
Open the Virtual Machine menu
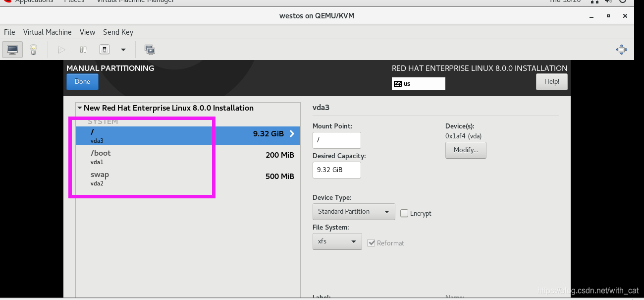click(48, 32)
